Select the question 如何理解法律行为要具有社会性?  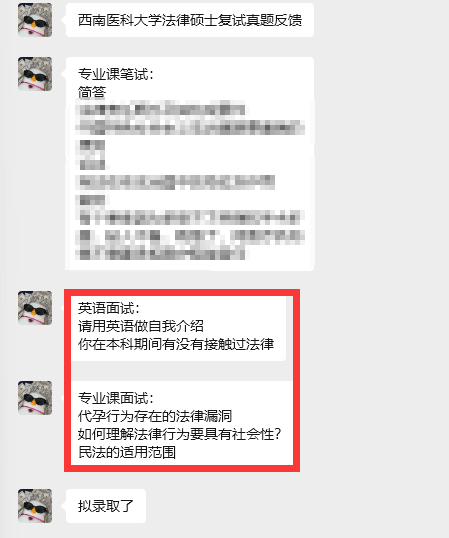coord(179,434)
